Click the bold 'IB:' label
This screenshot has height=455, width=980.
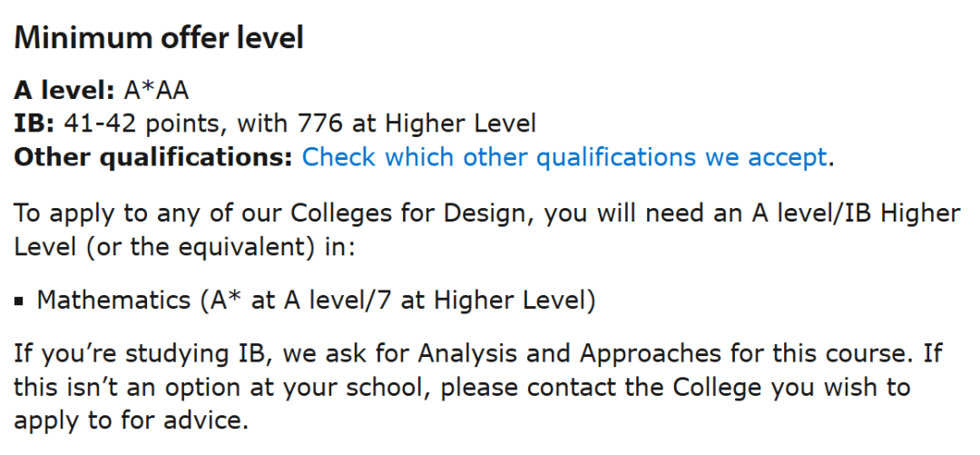click(x=34, y=124)
